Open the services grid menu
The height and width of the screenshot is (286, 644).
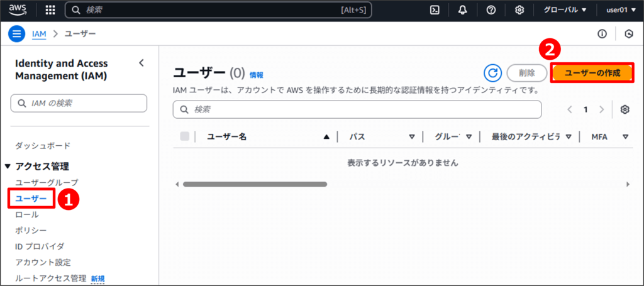[x=50, y=10]
